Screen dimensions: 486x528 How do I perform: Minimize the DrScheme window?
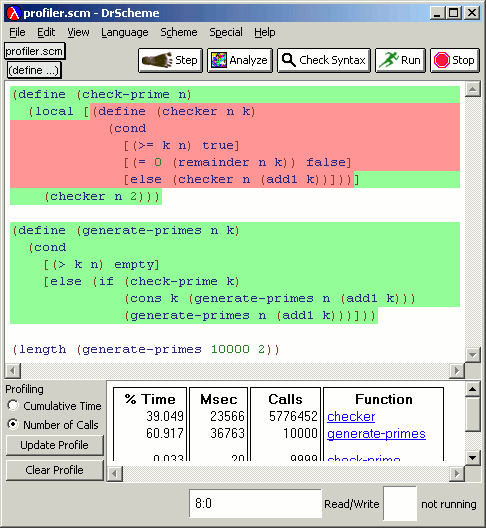coord(437,13)
